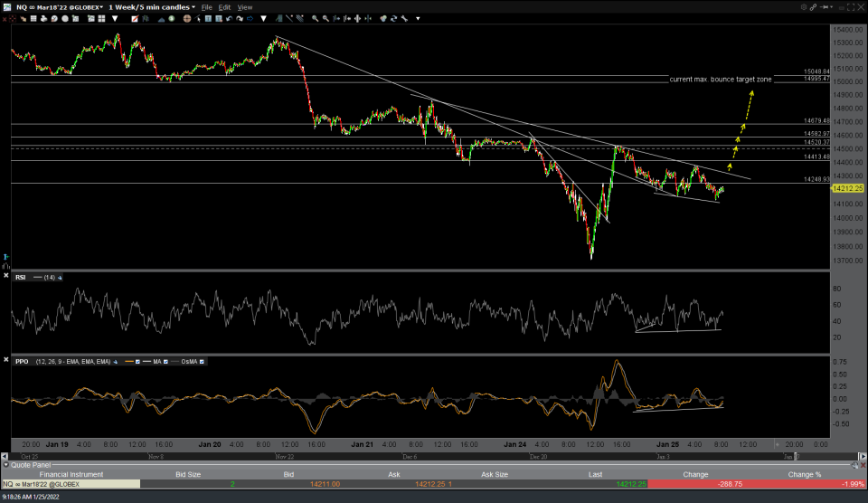The image size is (868, 503).
Task: Click the 'current max. bounce target zone' annotation
Action: (721, 80)
